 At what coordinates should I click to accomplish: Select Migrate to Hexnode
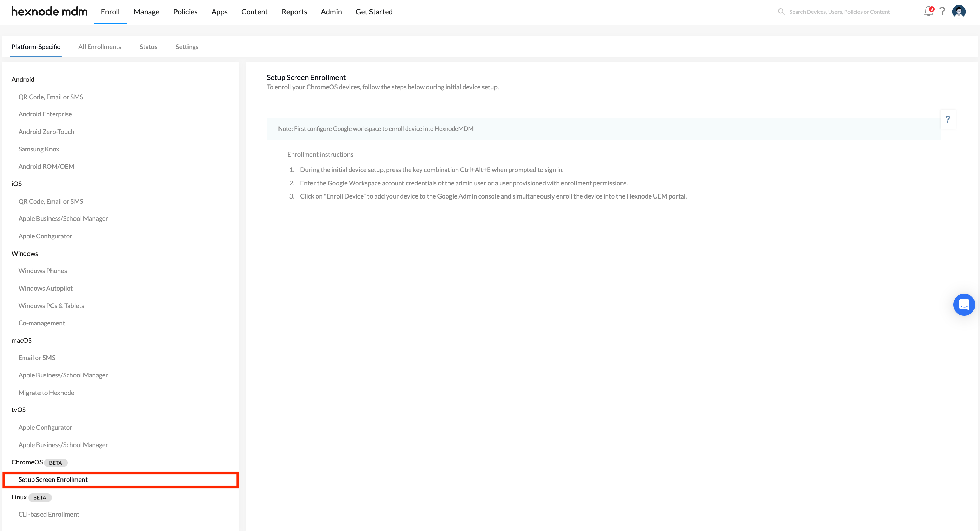point(46,393)
